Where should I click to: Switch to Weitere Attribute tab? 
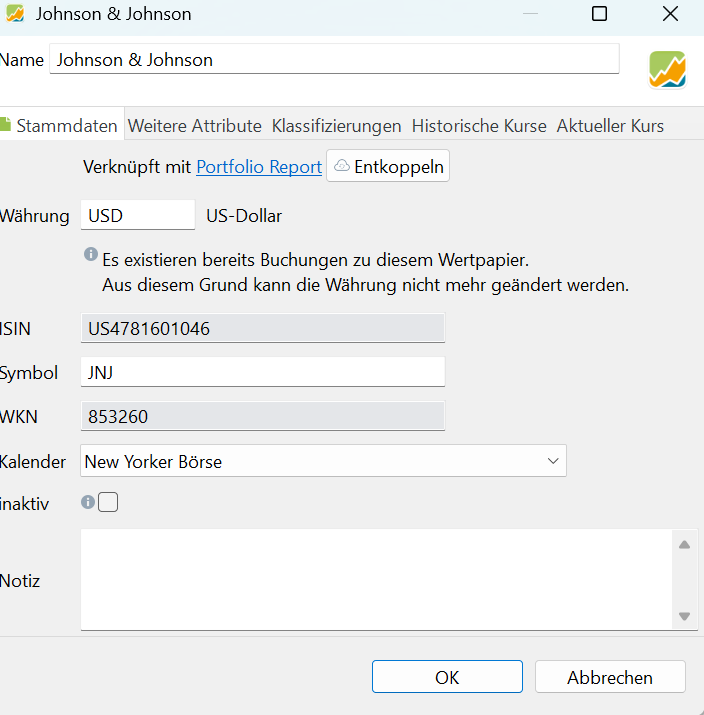195,126
